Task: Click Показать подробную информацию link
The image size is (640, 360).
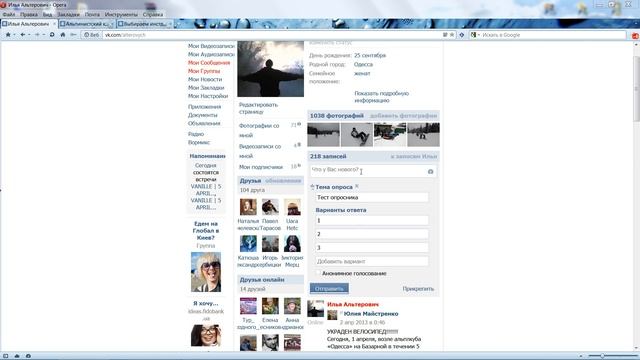Action: click(381, 97)
